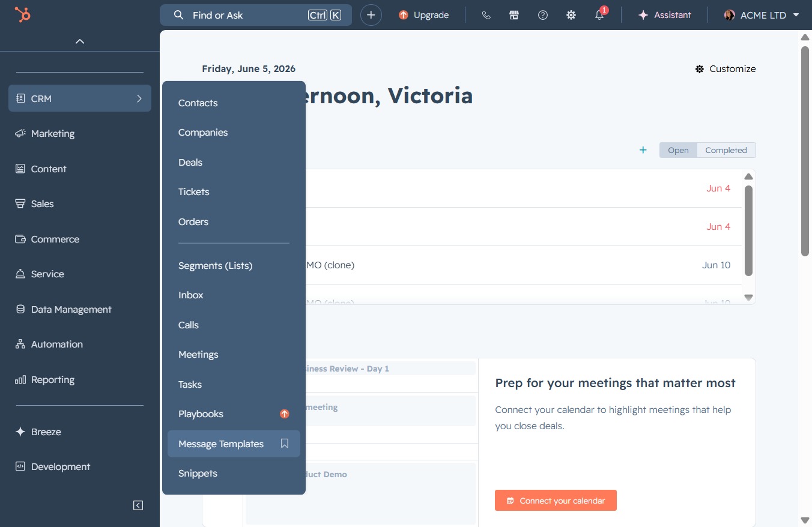The width and height of the screenshot is (812, 527).
Task: Click the main page scroll-up arrow
Action: [x=805, y=37]
